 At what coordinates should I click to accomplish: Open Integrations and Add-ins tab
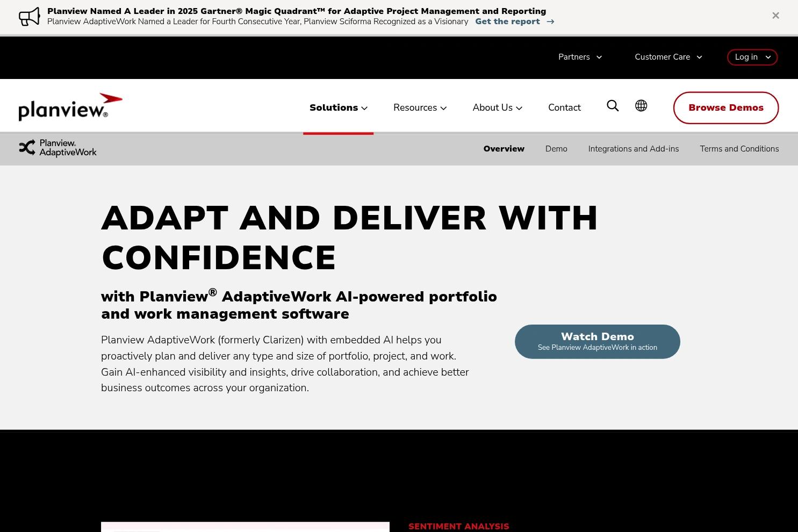634,149
